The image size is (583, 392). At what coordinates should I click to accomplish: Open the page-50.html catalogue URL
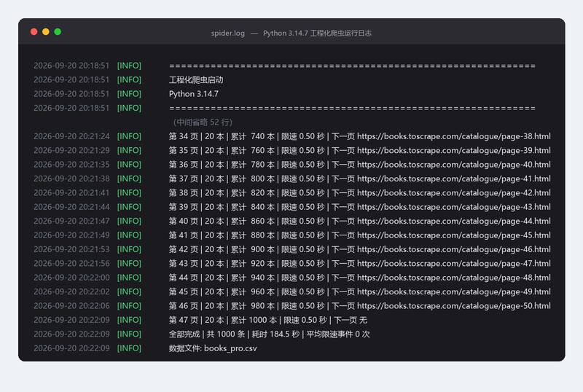(453, 306)
